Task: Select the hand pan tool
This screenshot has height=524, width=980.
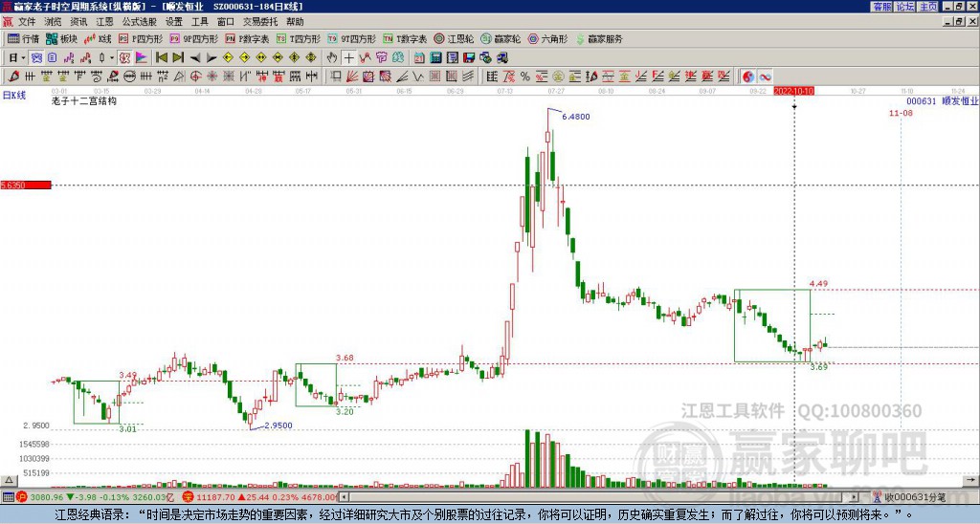Action: click(x=332, y=58)
